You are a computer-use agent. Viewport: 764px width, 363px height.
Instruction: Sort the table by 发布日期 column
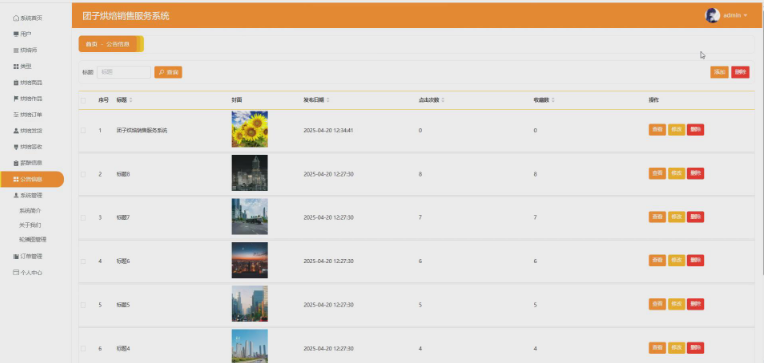pos(327,100)
